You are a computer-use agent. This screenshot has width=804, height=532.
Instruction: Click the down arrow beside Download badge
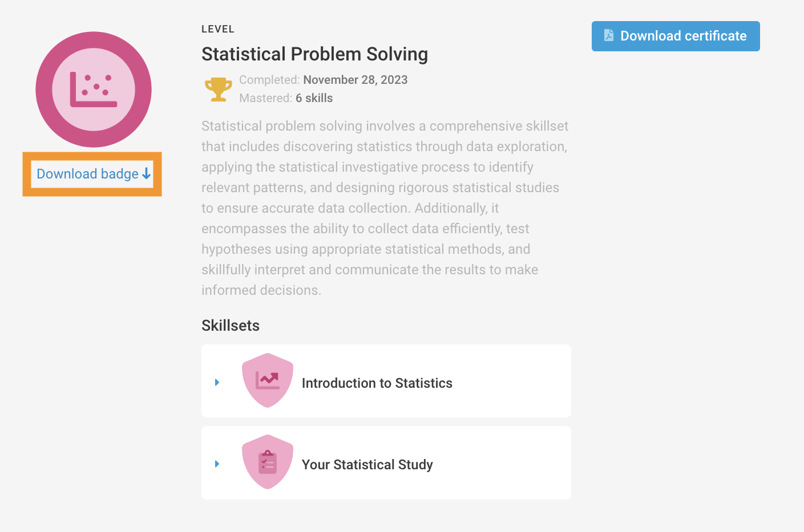click(147, 174)
